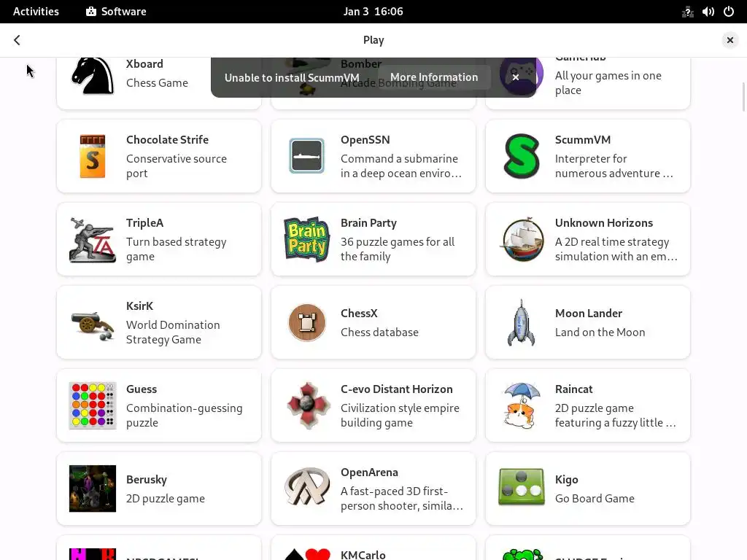Select the Moon Lander rocket icon
Screen dimensions: 747x560
[521, 322]
